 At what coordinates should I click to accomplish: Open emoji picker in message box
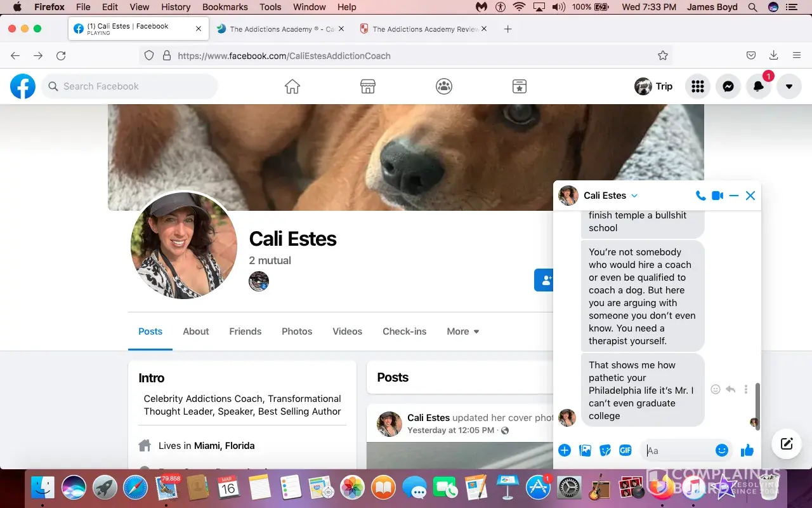[721, 450]
